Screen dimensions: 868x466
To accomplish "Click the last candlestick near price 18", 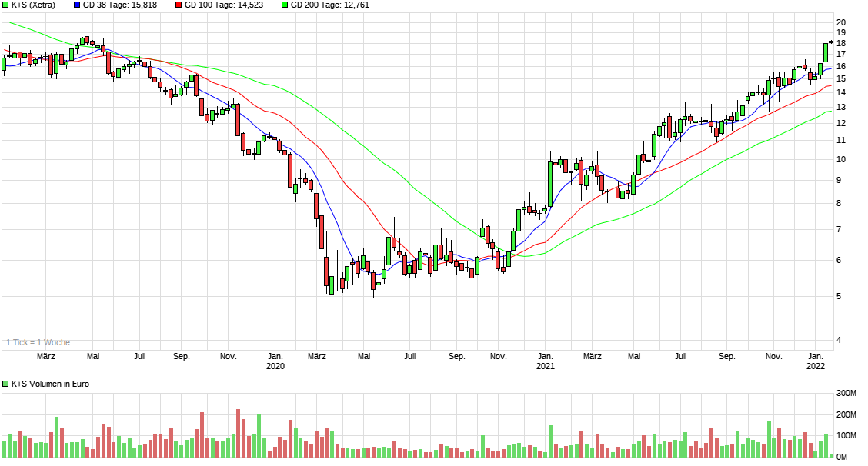I will 831,42.
